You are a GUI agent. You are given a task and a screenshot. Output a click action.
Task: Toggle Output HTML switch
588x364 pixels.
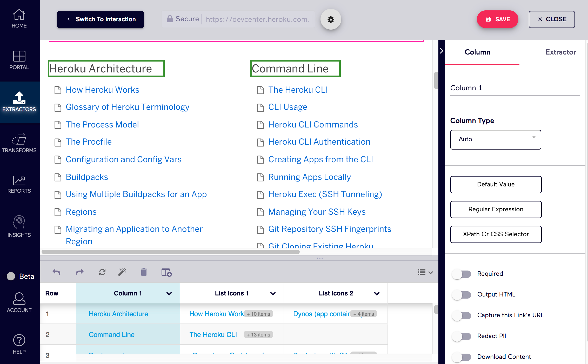click(462, 295)
